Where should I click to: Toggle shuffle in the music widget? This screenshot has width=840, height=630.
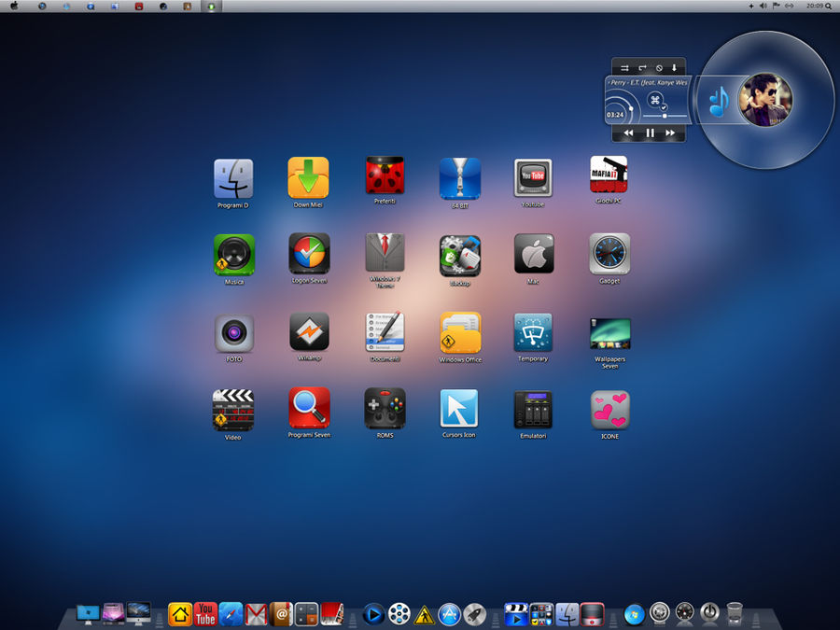tap(624, 68)
